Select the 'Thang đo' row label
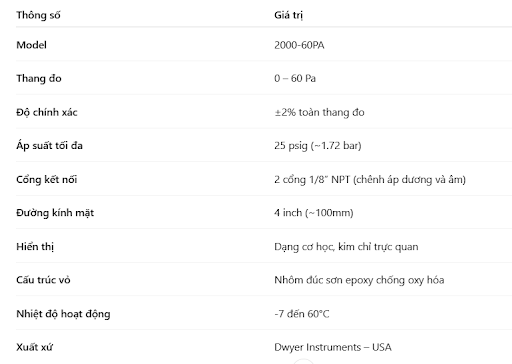 39,78
